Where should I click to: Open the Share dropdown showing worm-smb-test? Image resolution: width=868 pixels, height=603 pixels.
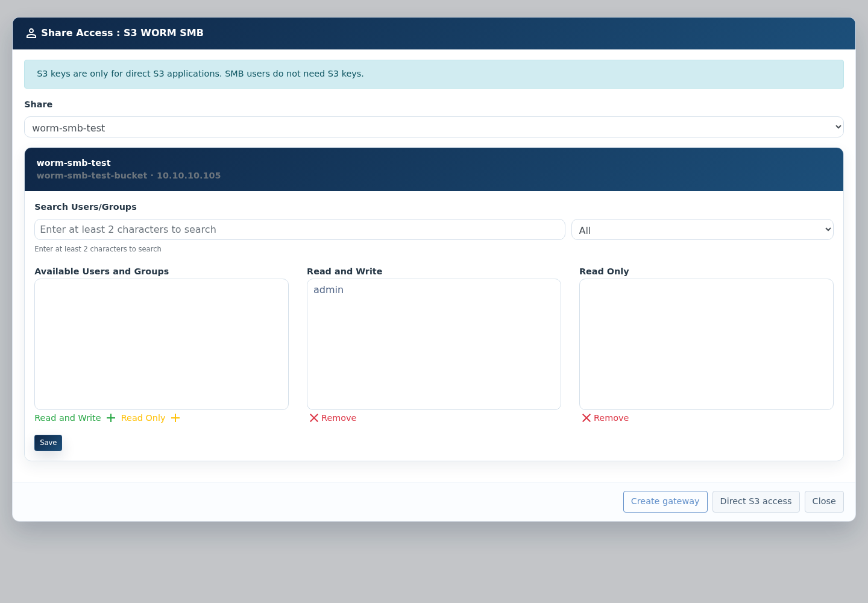434,127
